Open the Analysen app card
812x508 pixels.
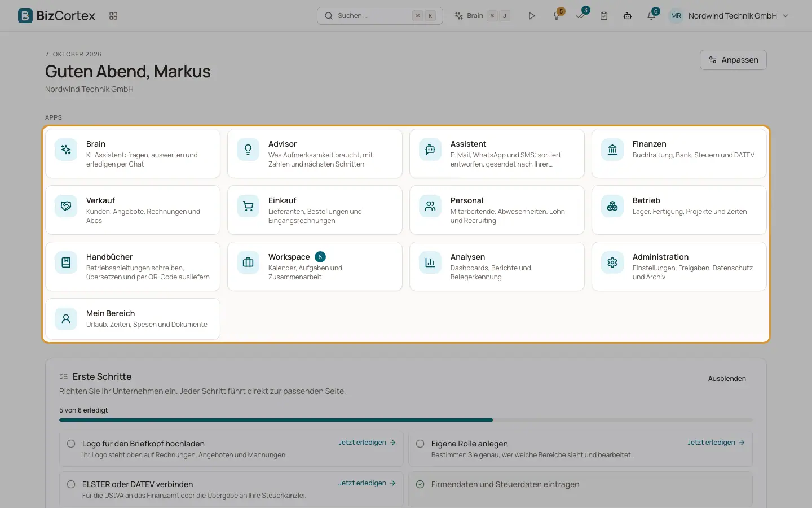click(x=497, y=266)
